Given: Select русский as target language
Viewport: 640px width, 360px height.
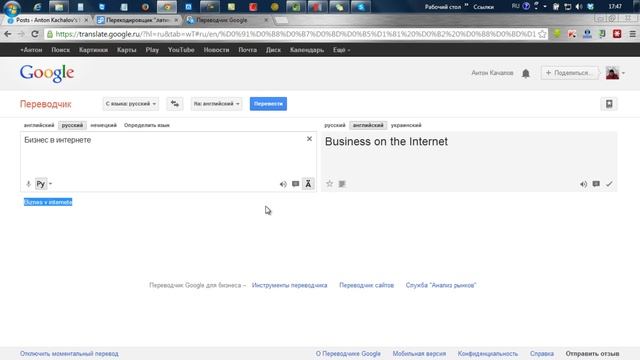Looking at the screenshot, I should [335, 125].
